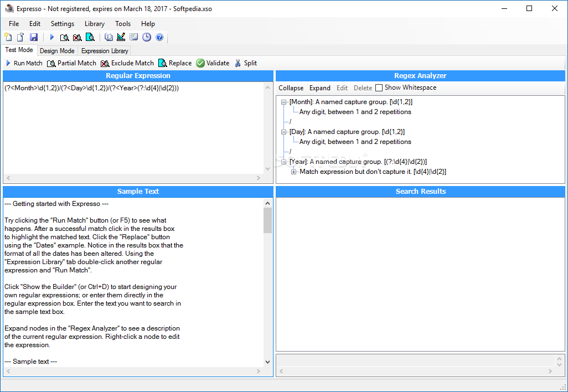568x392 pixels.
Task: Open the Help menu
Action: pyautogui.click(x=148, y=24)
